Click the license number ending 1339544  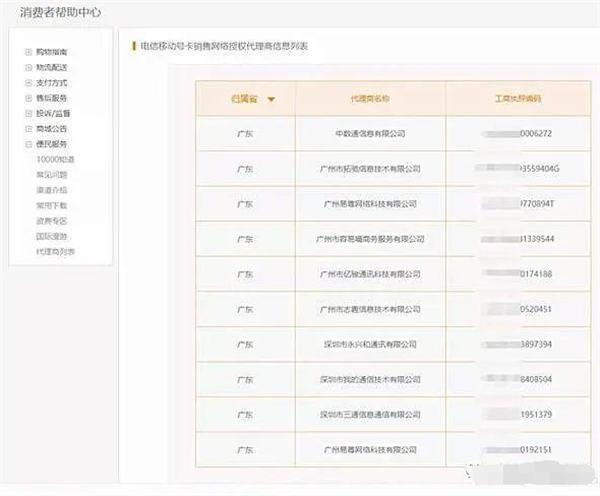(x=517, y=239)
